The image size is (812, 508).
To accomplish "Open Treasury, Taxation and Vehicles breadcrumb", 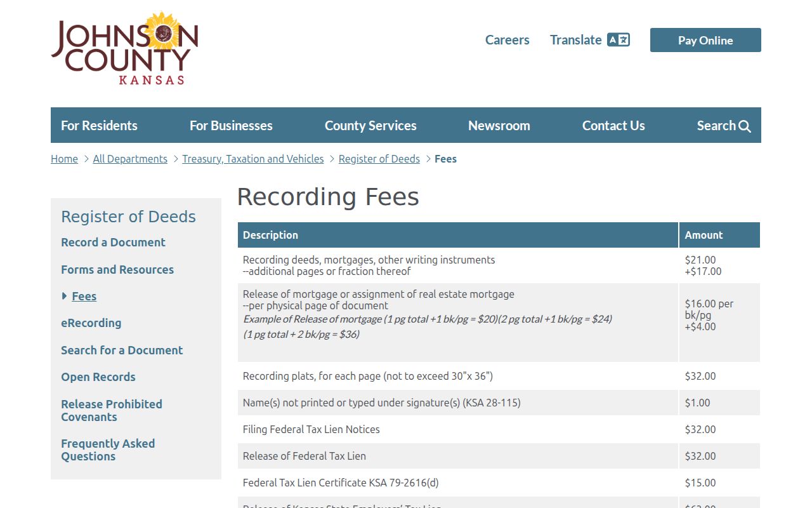I will [x=253, y=159].
